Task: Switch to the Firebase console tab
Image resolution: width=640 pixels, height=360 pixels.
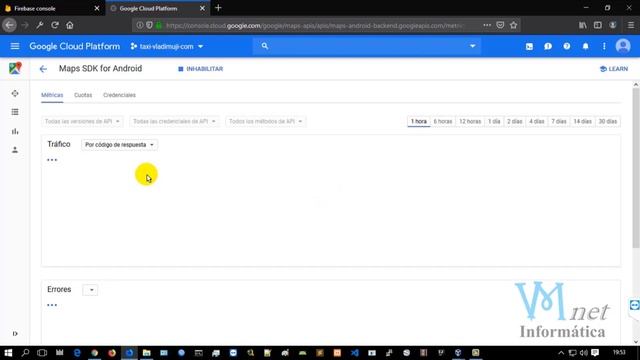Action: click(x=52, y=8)
